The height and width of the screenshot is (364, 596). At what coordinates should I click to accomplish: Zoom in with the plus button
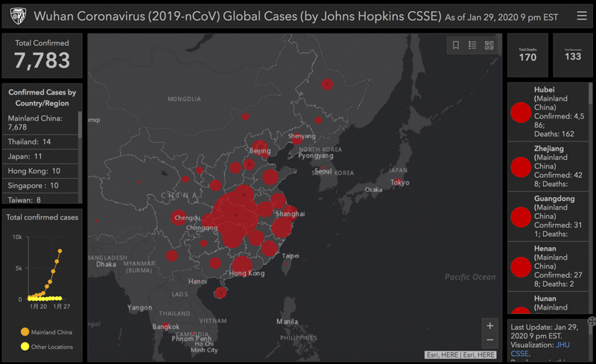pos(489,326)
